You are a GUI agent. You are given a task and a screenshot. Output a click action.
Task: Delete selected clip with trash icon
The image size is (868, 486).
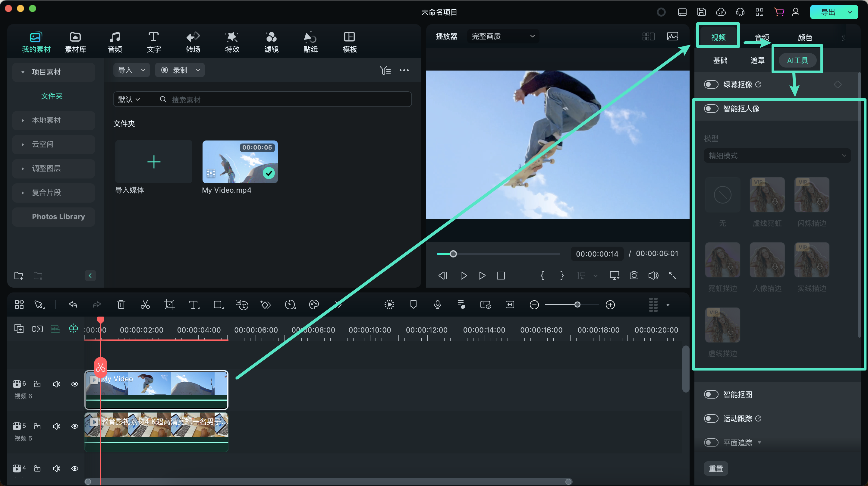click(x=121, y=305)
